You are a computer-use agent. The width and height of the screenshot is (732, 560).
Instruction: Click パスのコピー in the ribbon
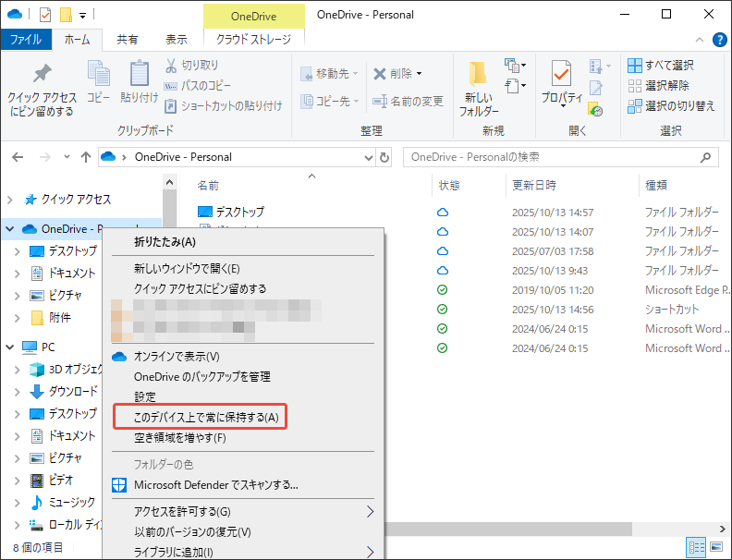tap(197, 85)
